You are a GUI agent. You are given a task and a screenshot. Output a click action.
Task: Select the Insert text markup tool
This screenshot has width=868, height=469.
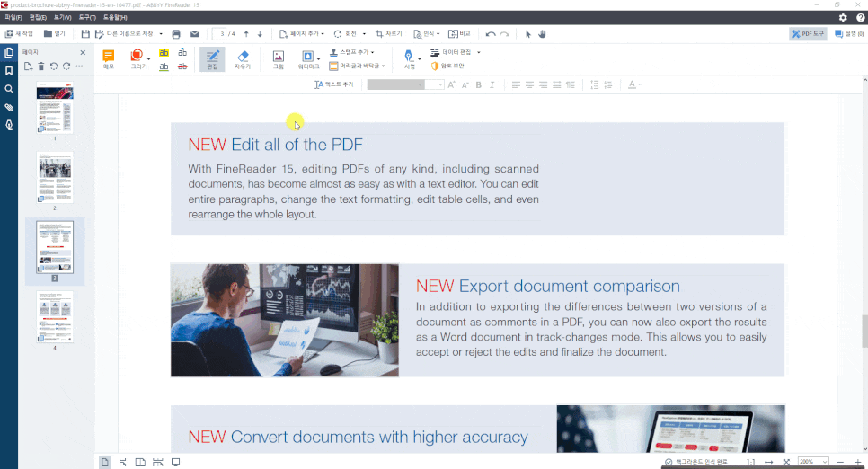182,53
